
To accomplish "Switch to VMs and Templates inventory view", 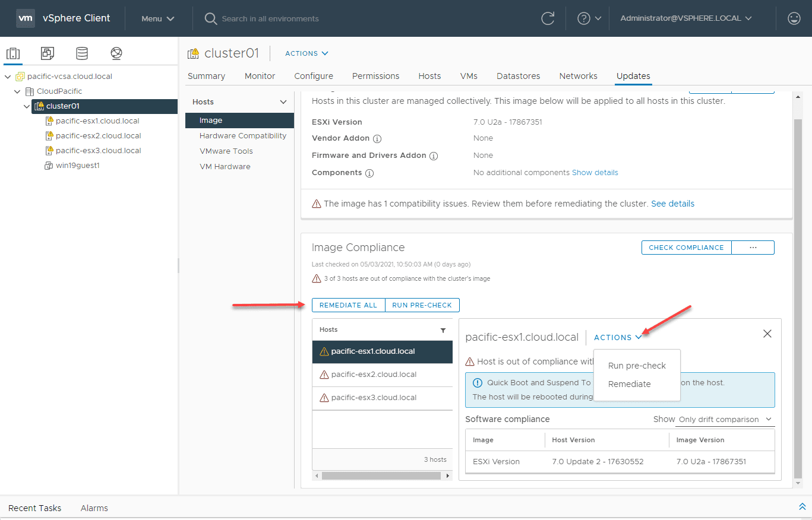I will click(x=48, y=53).
